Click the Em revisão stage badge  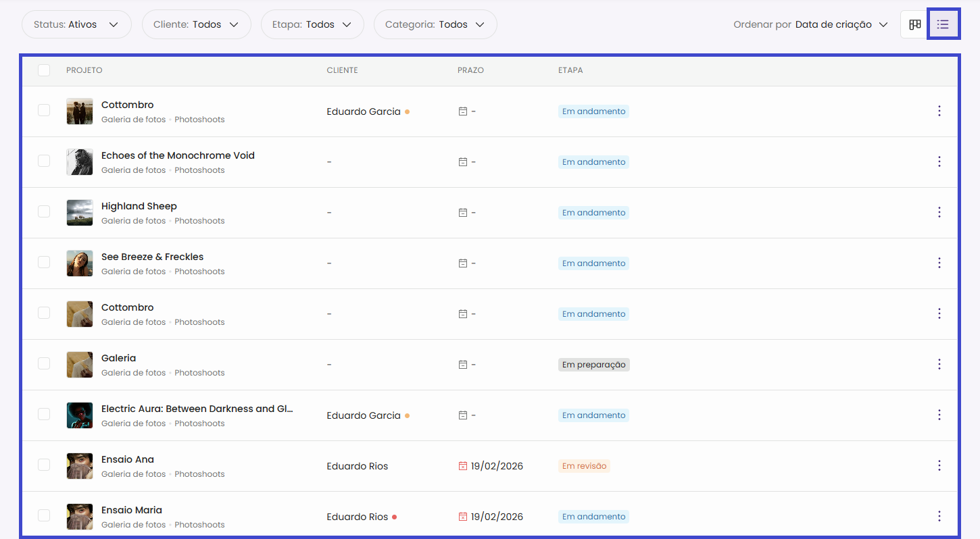584,466
